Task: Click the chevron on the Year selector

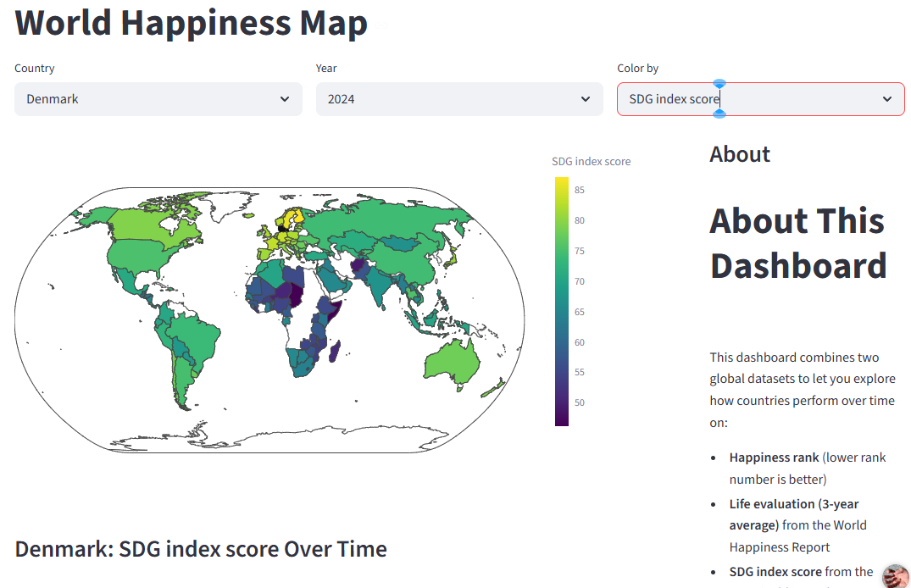Action: [x=586, y=99]
